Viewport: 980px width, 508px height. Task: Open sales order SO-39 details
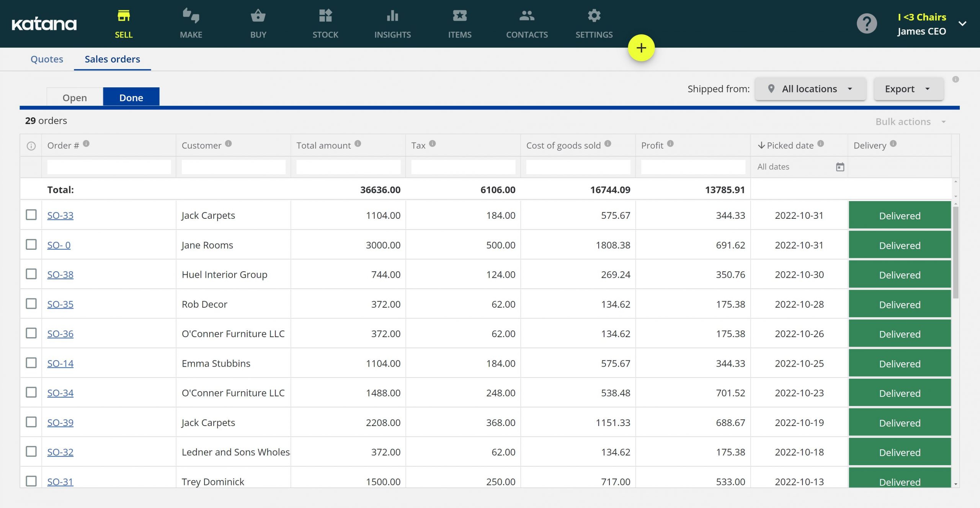pos(60,421)
